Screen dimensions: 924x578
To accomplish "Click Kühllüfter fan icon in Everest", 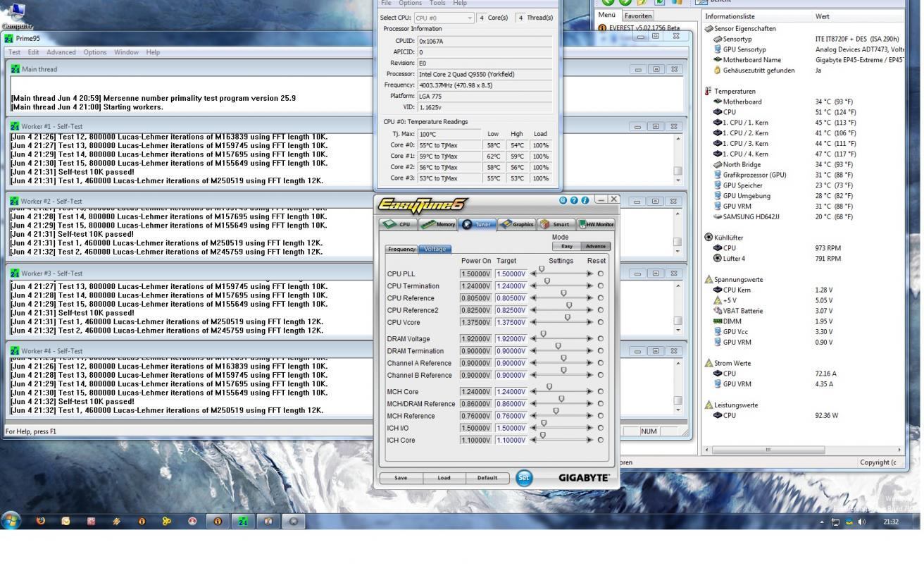I will [x=708, y=238].
